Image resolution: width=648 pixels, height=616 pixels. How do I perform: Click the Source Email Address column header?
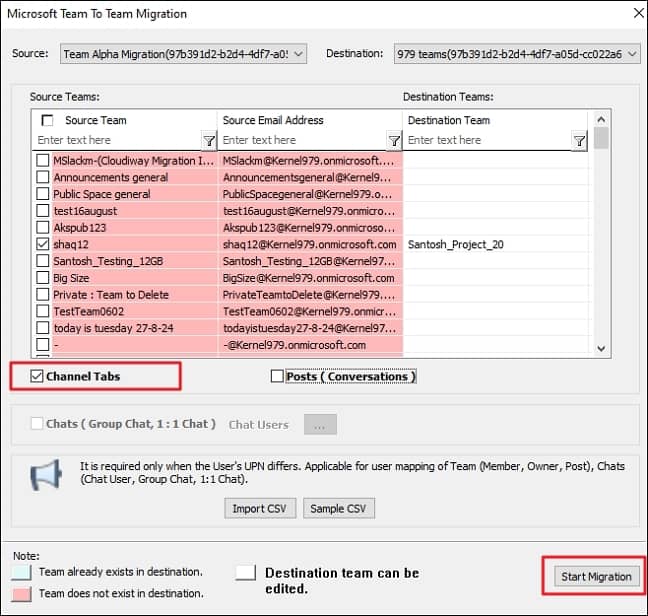pyautogui.click(x=273, y=120)
